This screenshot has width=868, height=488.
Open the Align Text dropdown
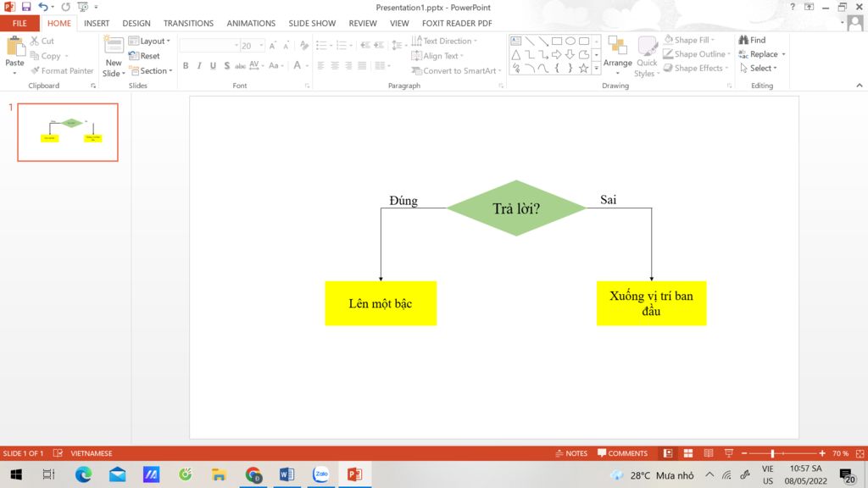click(x=438, y=56)
